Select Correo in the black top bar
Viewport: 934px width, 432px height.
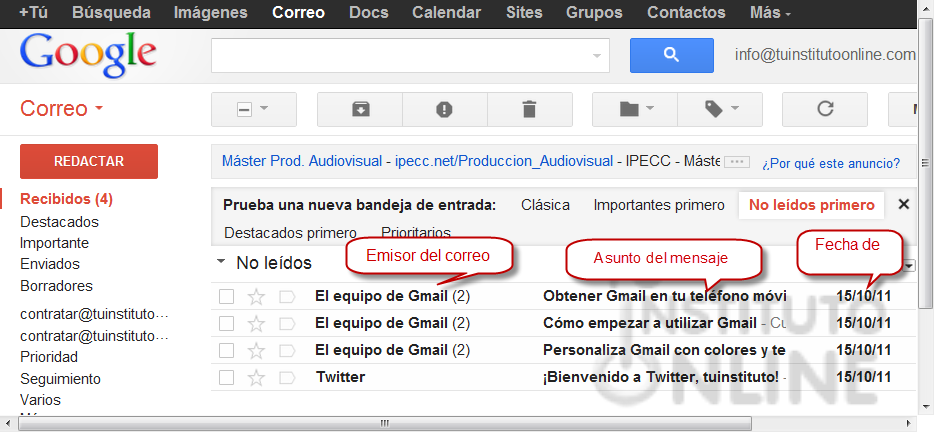tap(298, 13)
